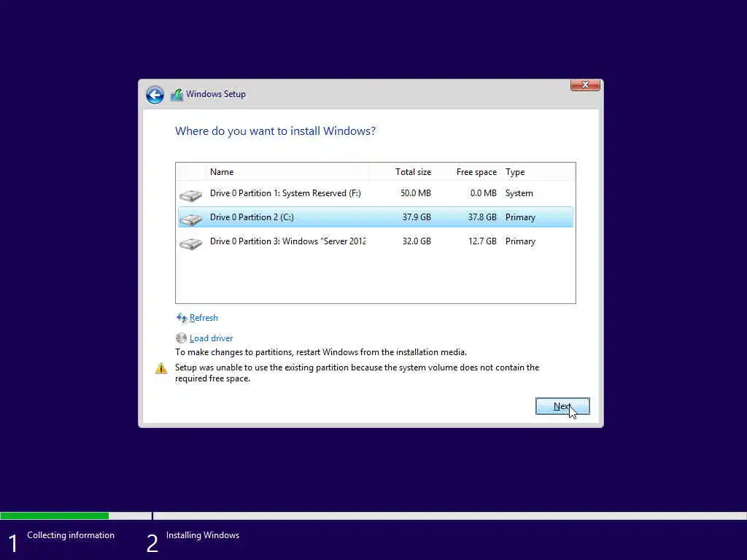
Task: Sort by the Type column header
Action: tap(515, 172)
